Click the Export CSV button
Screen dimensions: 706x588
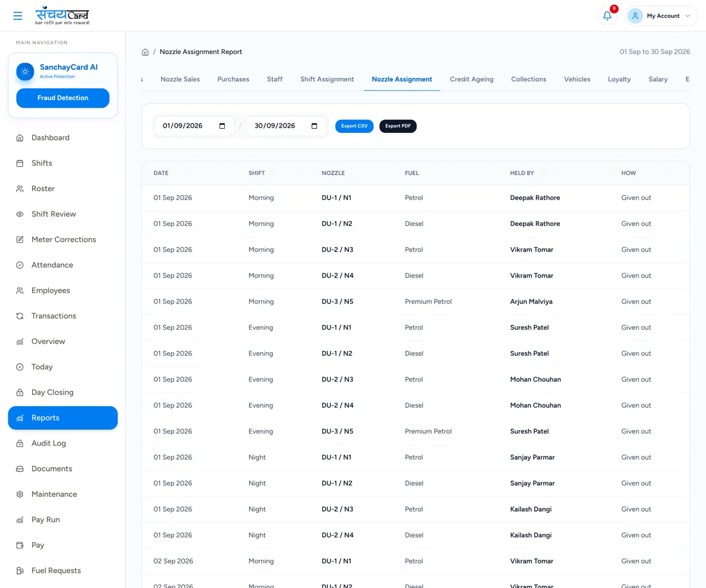pos(354,126)
